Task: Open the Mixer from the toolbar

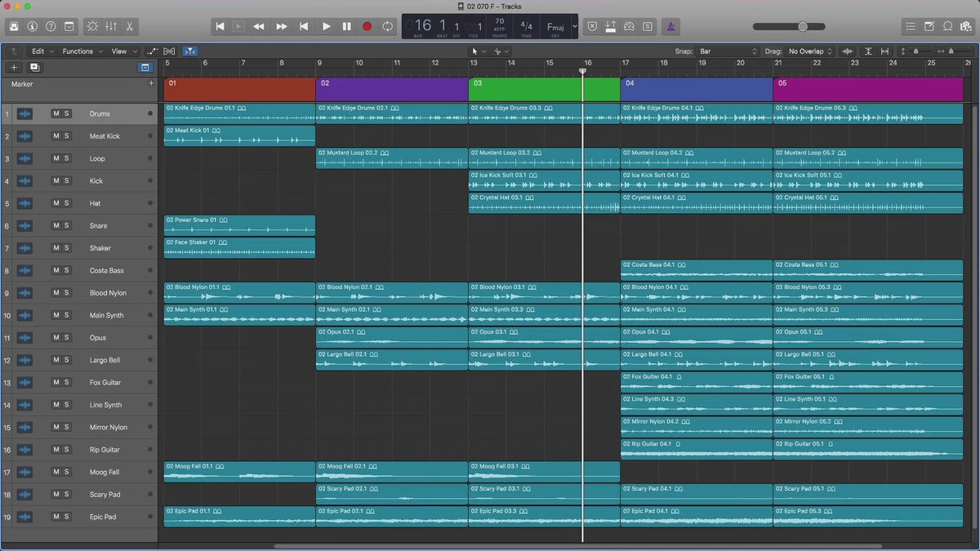Action: coord(111,26)
